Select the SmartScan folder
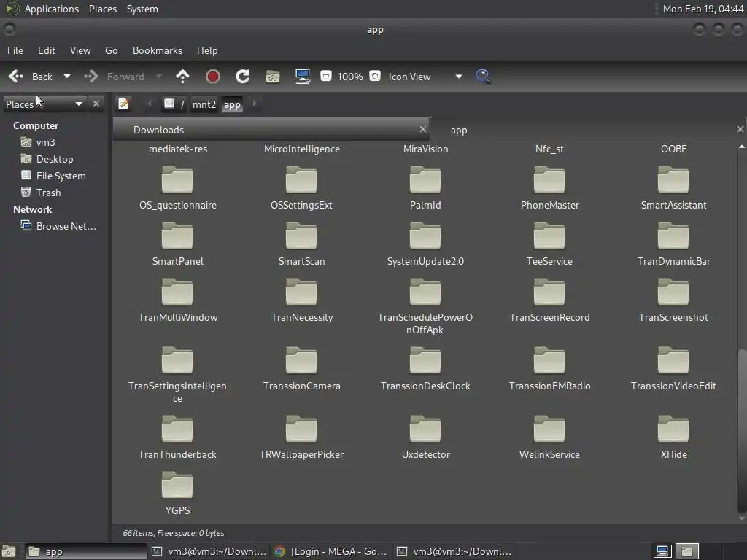The height and width of the screenshot is (560, 747). pyautogui.click(x=301, y=244)
